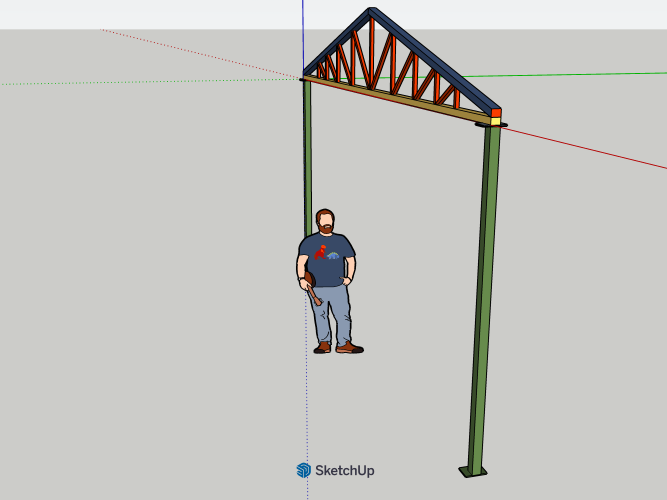Open the SketchUp text link
The image size is (667, 500).
[x=344, y=470]
